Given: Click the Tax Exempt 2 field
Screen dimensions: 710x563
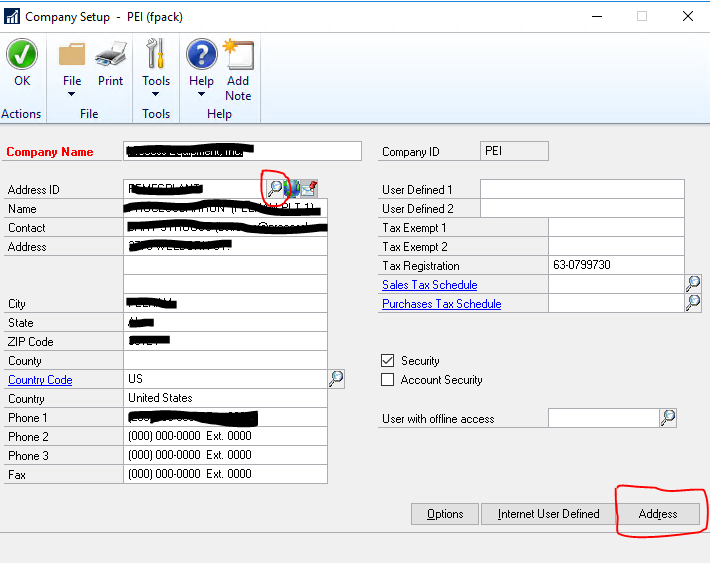Looking at the screenshot, I should coord(616,246).
